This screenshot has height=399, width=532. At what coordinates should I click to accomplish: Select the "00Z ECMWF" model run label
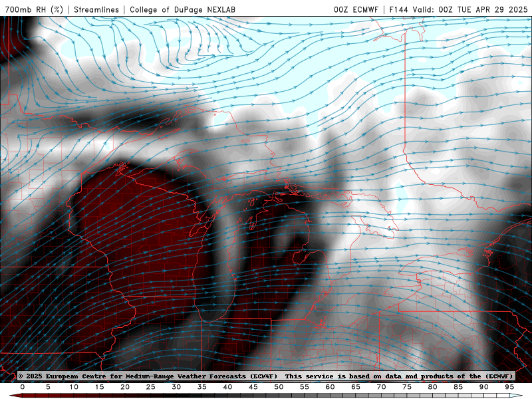356,9
